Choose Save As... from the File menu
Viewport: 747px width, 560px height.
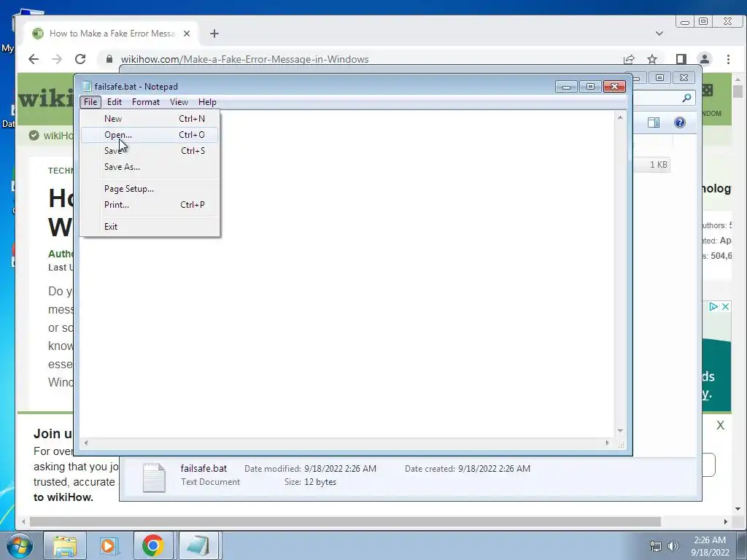(x=150, y=167)
